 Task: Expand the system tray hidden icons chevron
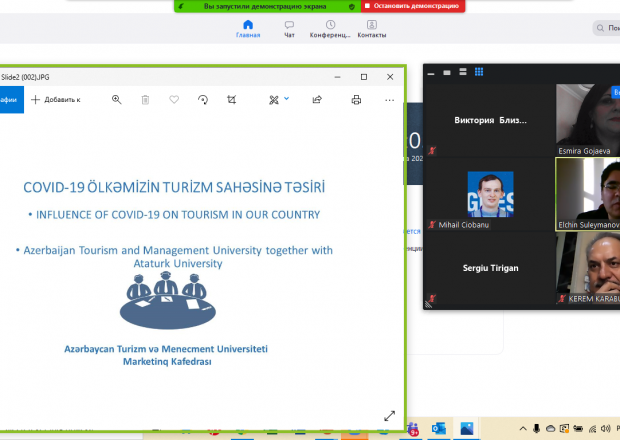click(x=523, y=429)
